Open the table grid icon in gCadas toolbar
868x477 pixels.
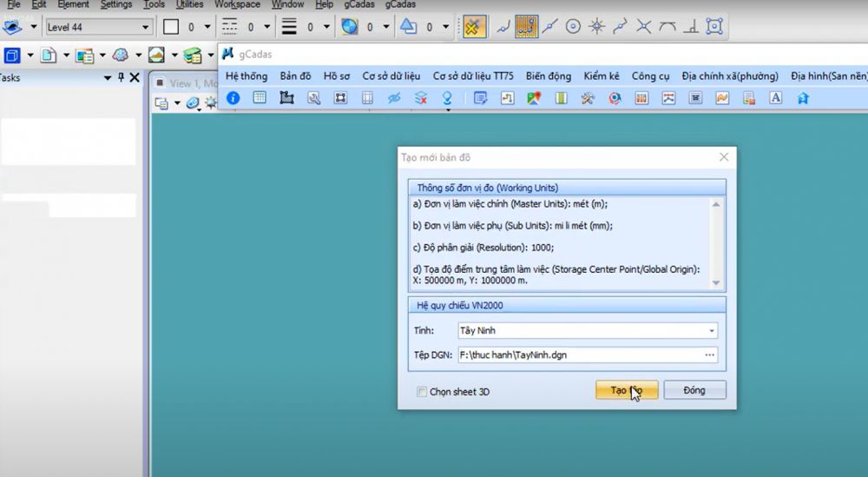click(x=259, y=98)
